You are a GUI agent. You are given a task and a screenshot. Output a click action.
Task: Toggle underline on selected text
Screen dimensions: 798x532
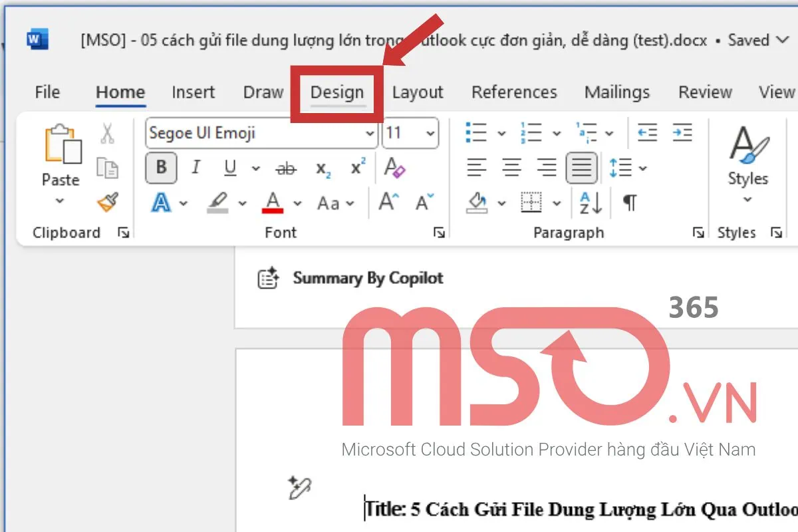coord(229,168)
